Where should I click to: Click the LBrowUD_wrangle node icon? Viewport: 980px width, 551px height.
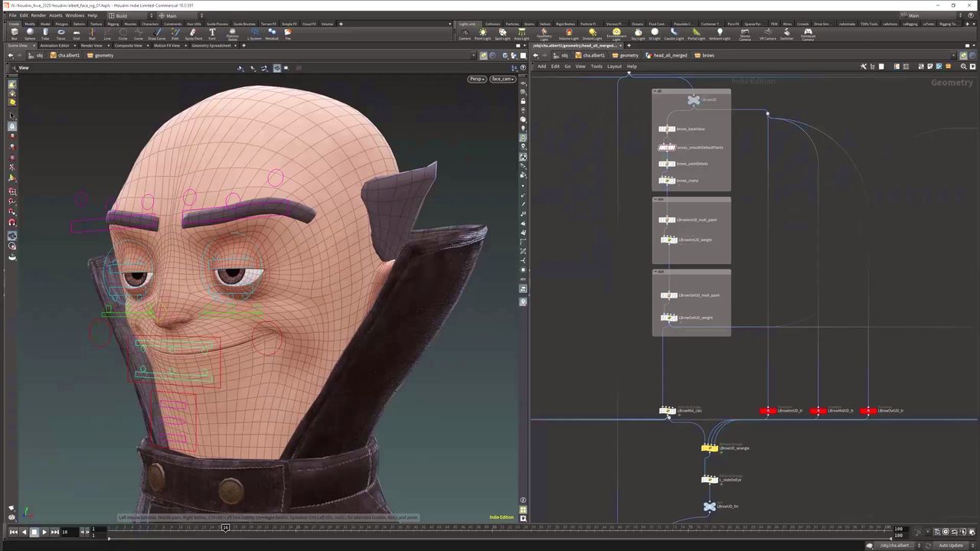pyautogui.click(x=710, y=448)
